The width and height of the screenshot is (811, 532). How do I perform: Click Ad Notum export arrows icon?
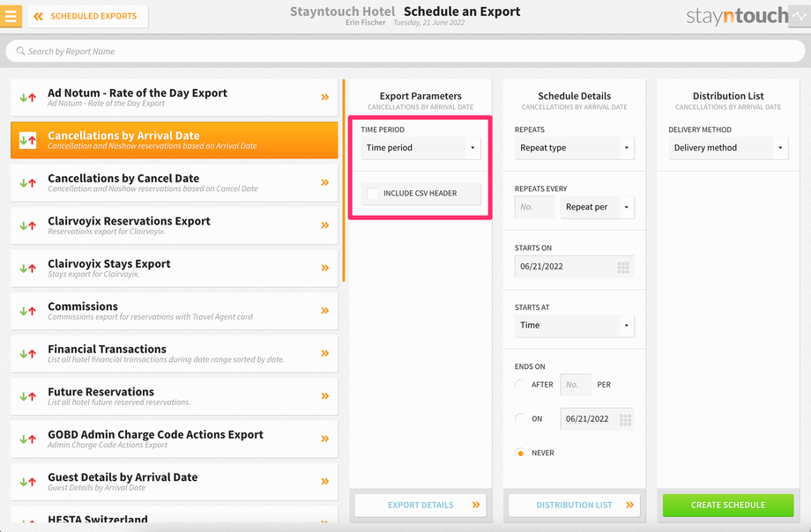pos(28,97)
